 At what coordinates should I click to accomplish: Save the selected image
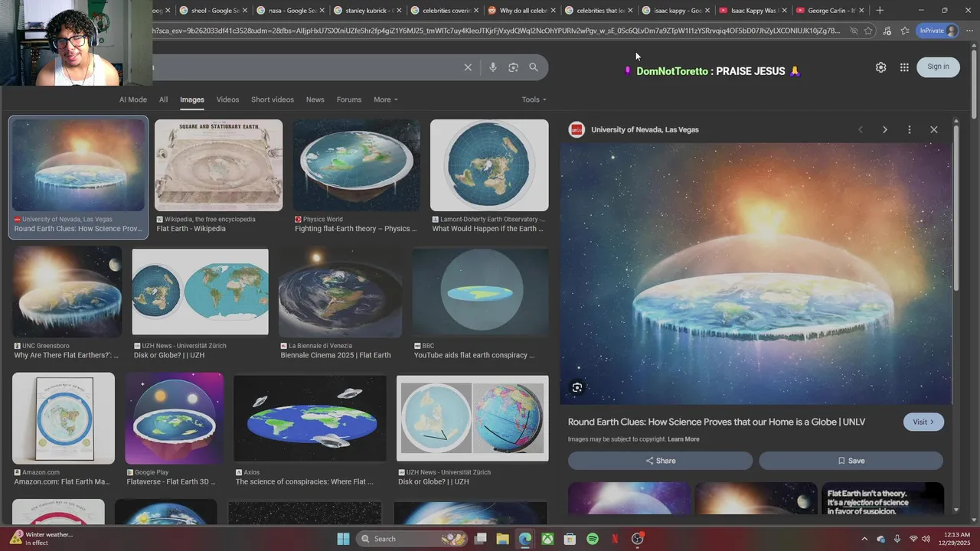(x=851, y=461)
